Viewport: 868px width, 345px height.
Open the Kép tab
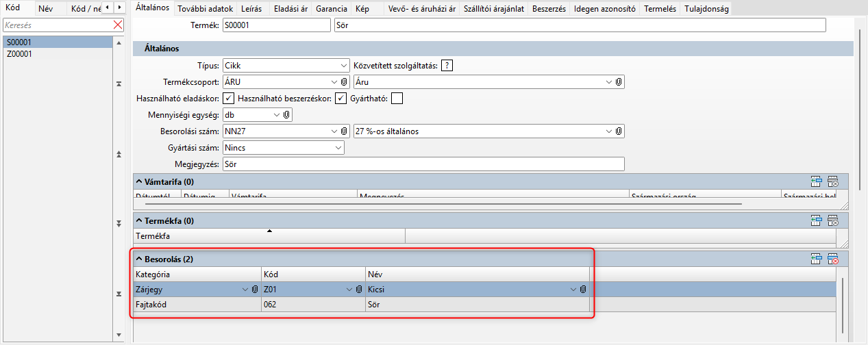pos(363,10)
